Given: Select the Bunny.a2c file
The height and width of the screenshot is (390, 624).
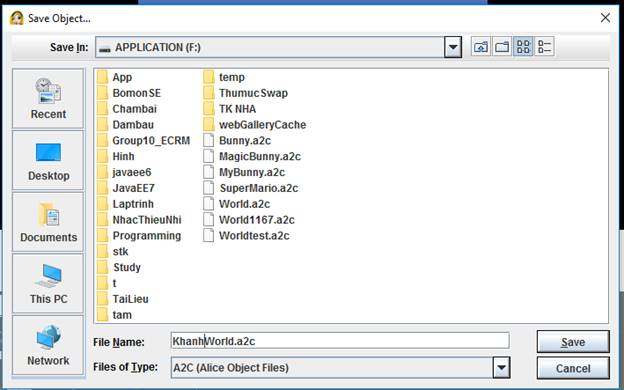Looking at the screenshot, I should (237, 140).
